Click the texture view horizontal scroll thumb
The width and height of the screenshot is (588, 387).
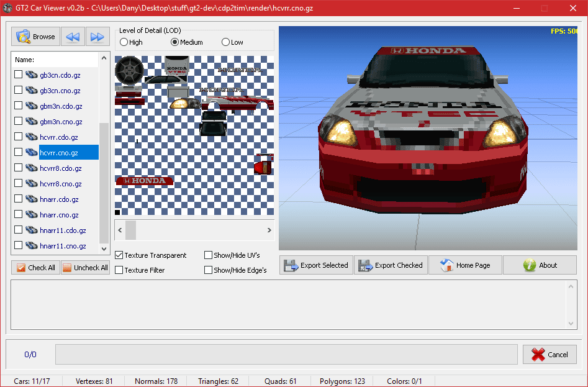(x=130, y=230)
